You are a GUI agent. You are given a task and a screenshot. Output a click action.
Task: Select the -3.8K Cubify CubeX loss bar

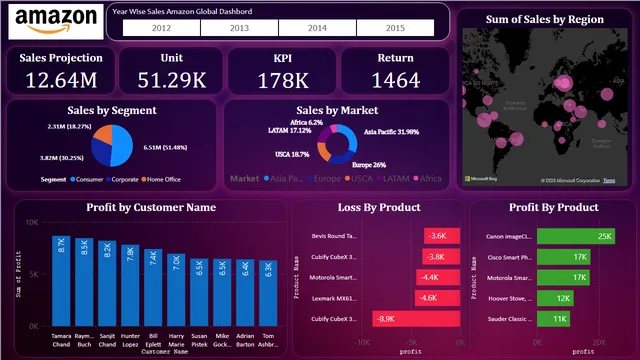[x=441, y=257]
